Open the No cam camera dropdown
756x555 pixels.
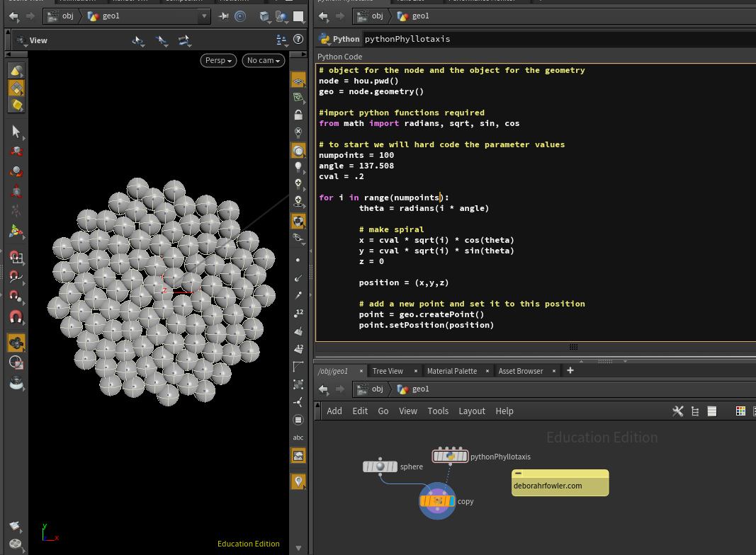tap(263, 60)
